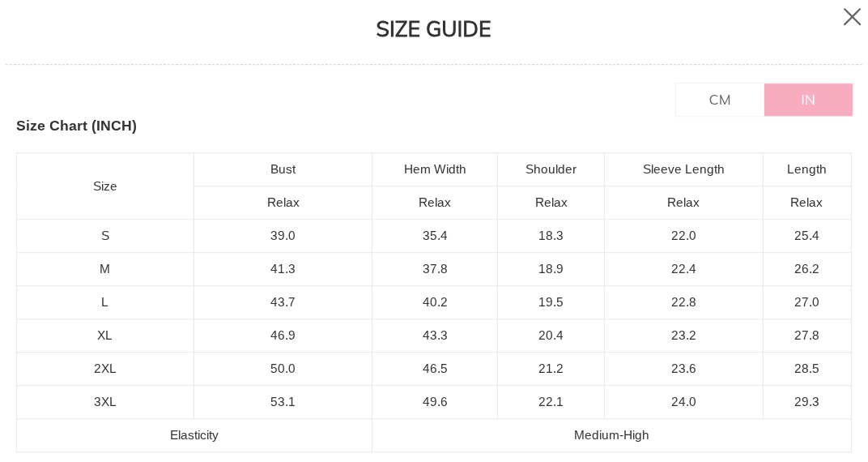The height and width of the screenshot is (462, 868).
Task: Click the Sleeve Length column header
Action: click(x=683, y=169)
